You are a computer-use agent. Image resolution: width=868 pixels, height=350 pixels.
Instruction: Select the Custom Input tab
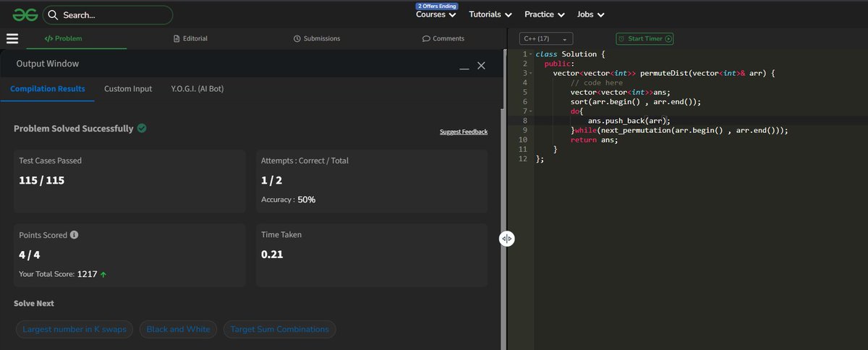pyautogui.click(x=128, y=89)
